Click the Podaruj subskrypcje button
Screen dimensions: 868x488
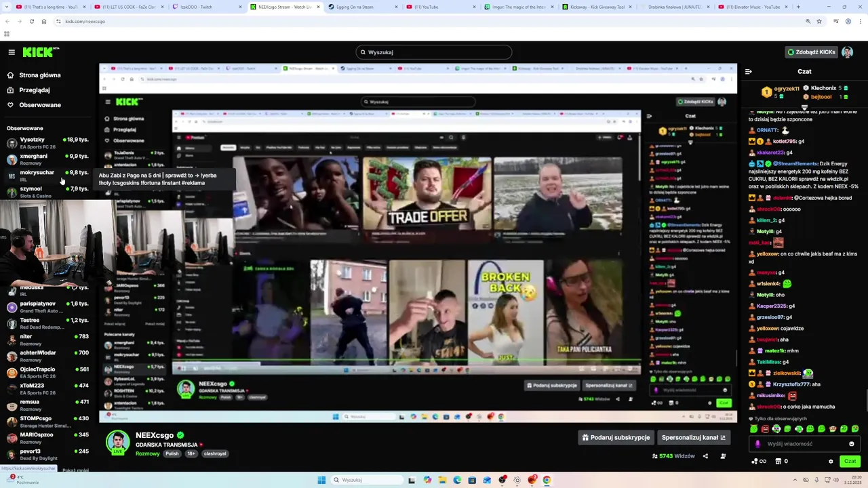[616, 438]
